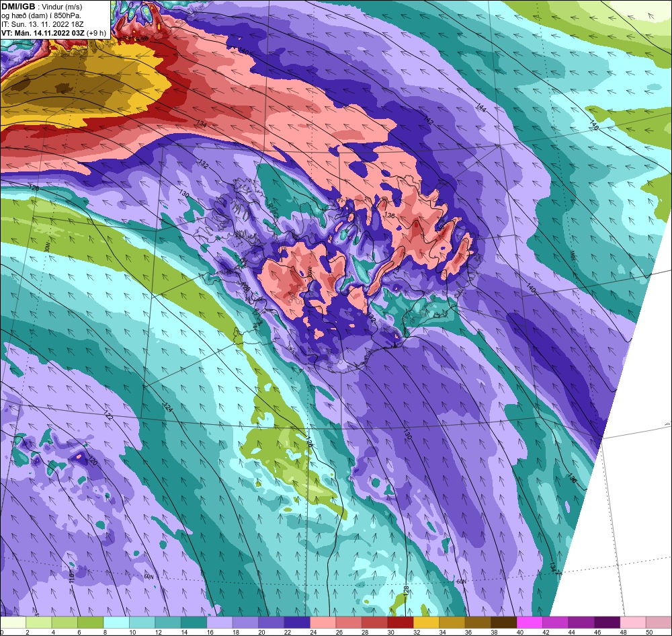Screen dimensions: 672x636
Task: Click the 'Vindur (m/s)' header text
Action: 62,7
